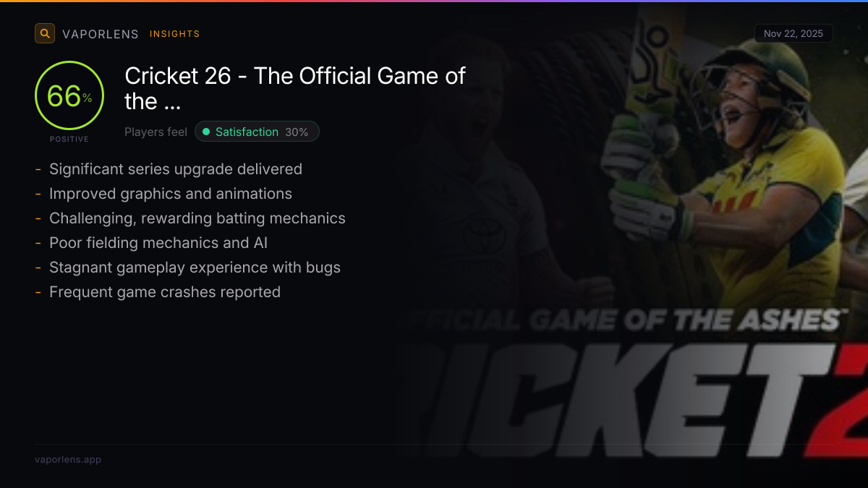Click the Nov 22, 2025 date badge
Screen dimensions: 868x488
coord(793,33)
